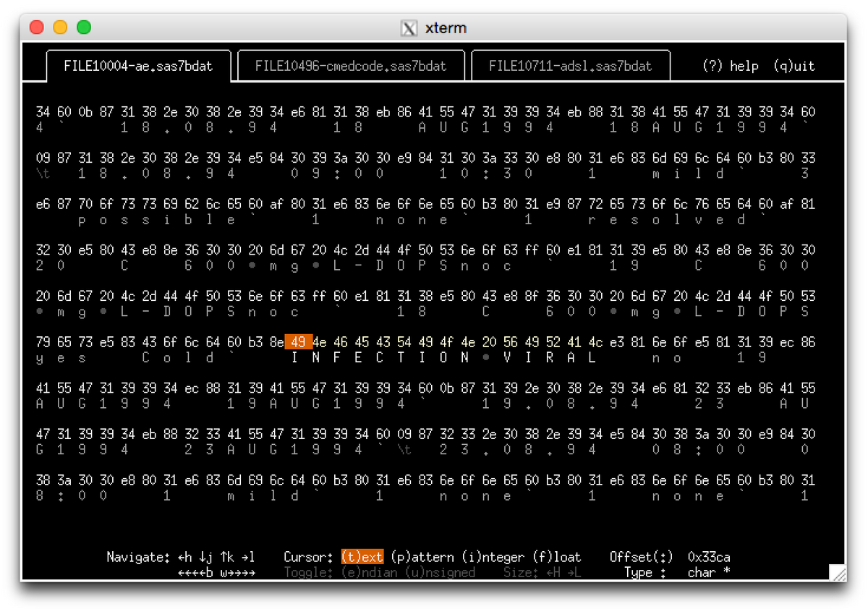
Task: Quit the editor via (q)uit
Action: point(794,64)
